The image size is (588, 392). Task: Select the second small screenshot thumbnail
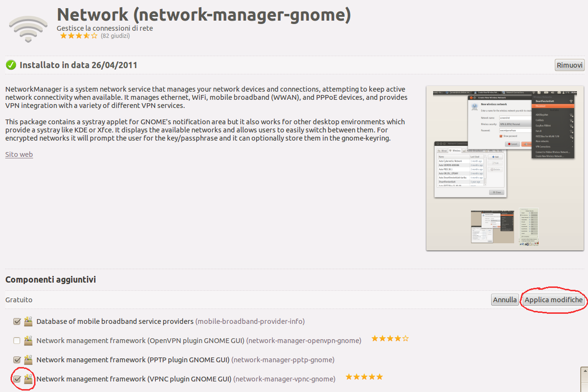coord(529,227)
